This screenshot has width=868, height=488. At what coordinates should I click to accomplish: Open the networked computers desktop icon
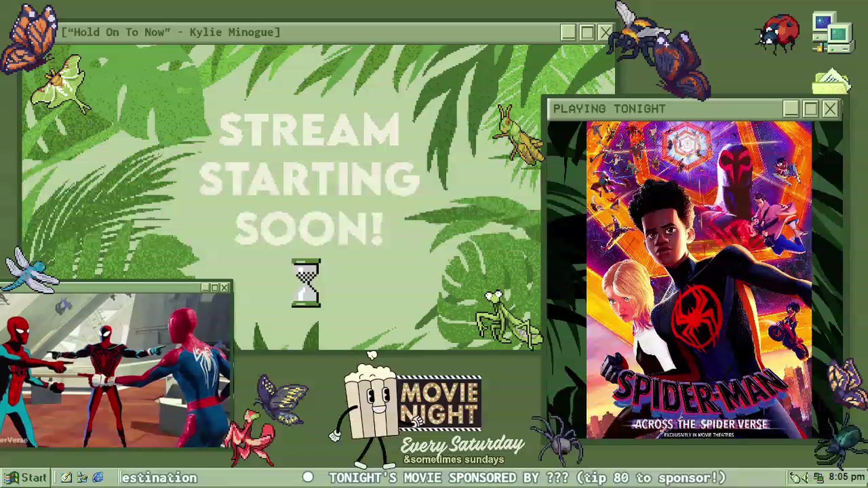point(833,33)
